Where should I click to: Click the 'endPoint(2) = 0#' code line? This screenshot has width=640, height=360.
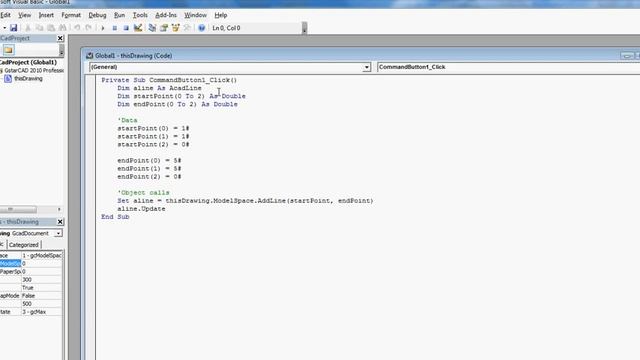coord(149,177)
